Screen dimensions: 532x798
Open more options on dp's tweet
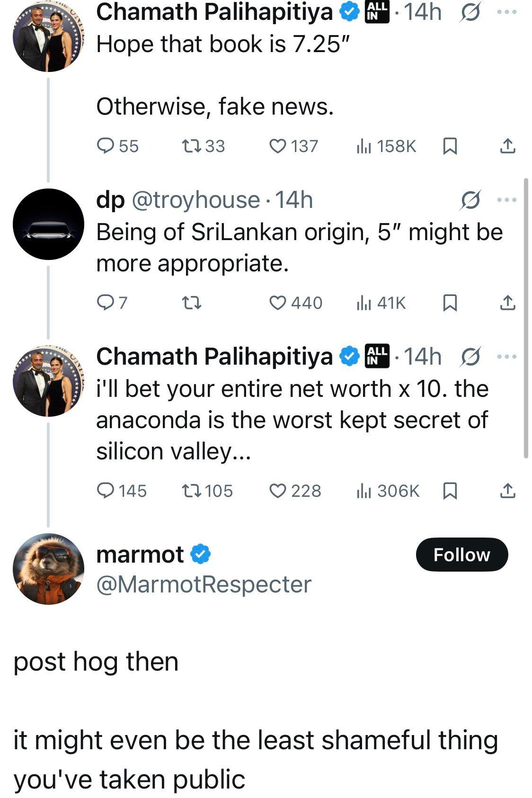[x=507, y=200]
